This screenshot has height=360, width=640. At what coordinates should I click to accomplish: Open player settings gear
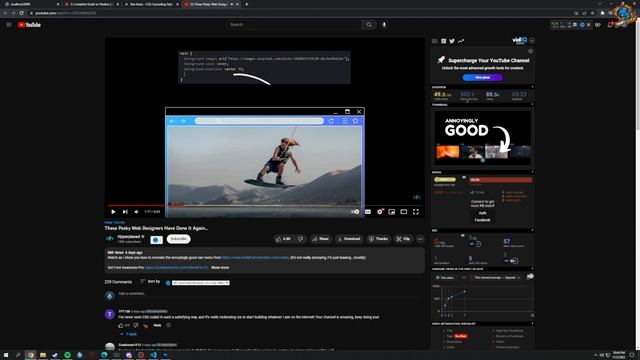pos(380,212)
